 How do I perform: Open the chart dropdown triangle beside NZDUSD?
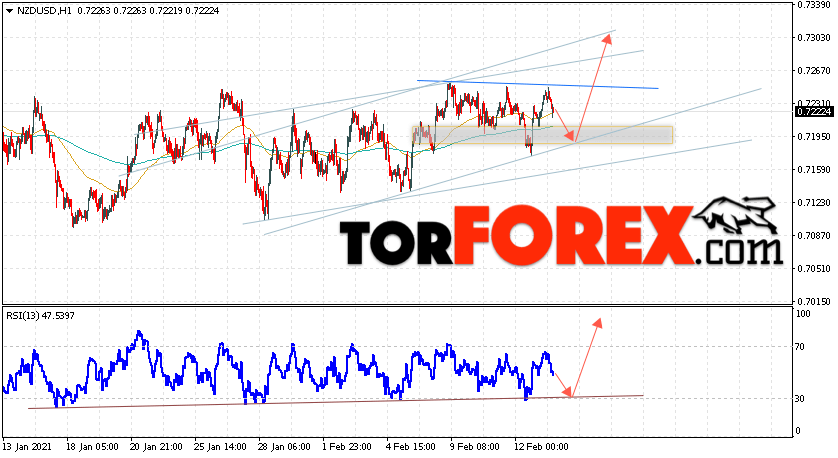9,11
